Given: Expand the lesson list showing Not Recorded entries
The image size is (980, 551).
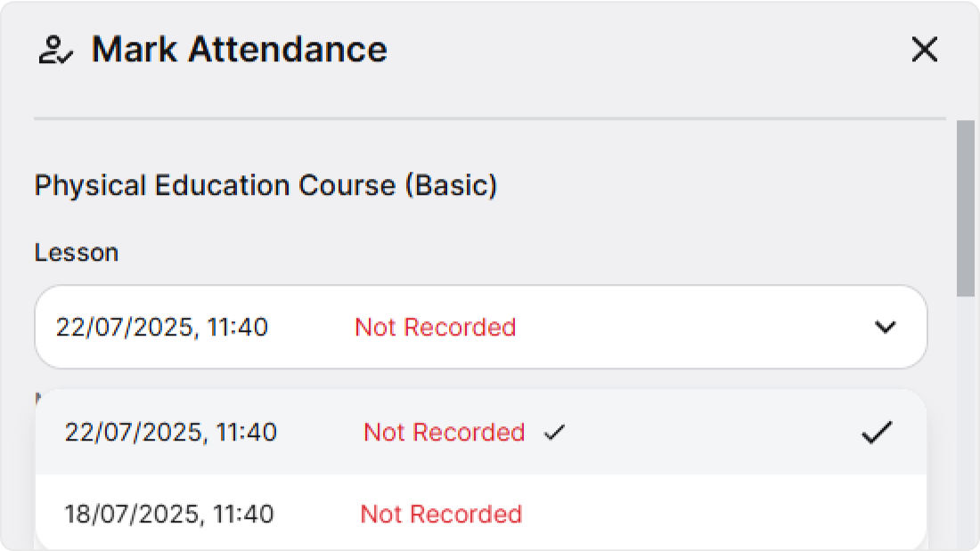Looking at the screenshot, I should pyautogui.click(x=886, y=328).
